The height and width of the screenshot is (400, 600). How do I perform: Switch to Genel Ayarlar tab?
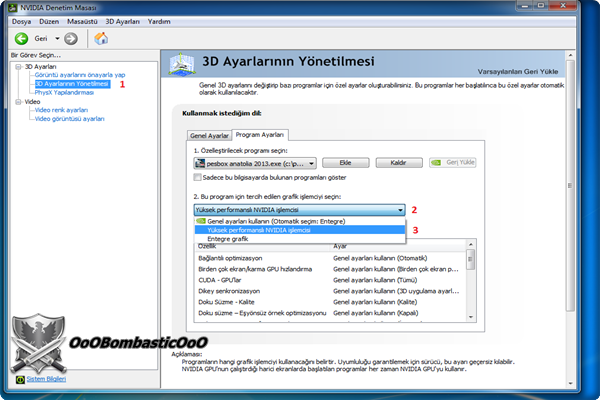coord(209,136)
